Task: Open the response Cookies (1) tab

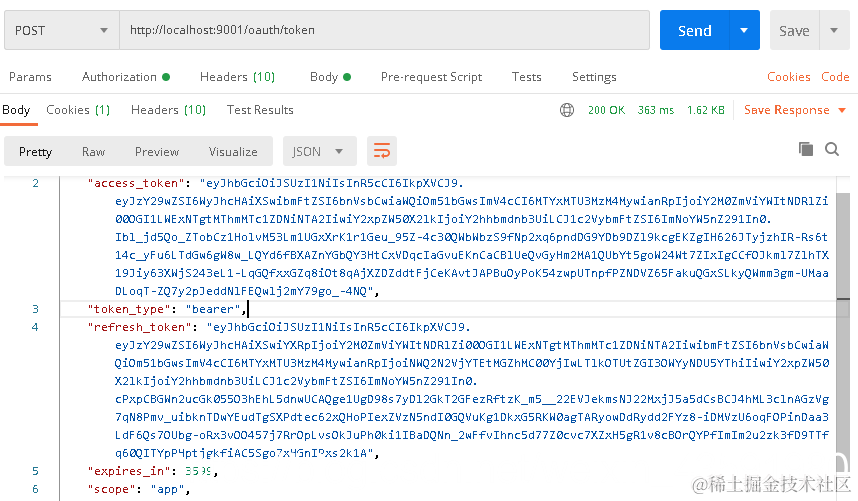Action: click(78, 110)
